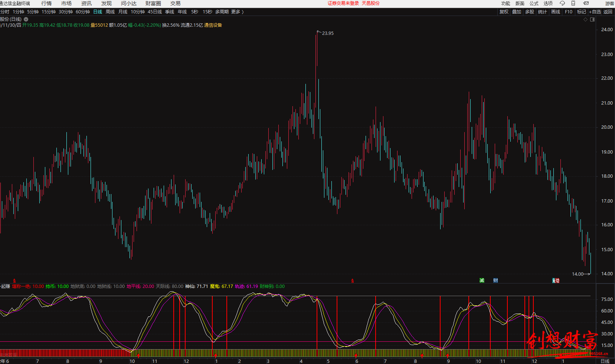Click the diamond icon above price axis
The width and height of the screenshot is (615, 364).
[586, 20]
